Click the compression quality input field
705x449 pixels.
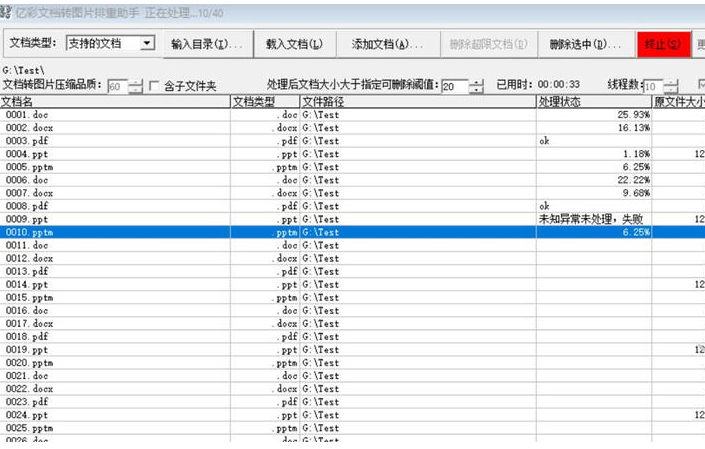pos(117,86)
